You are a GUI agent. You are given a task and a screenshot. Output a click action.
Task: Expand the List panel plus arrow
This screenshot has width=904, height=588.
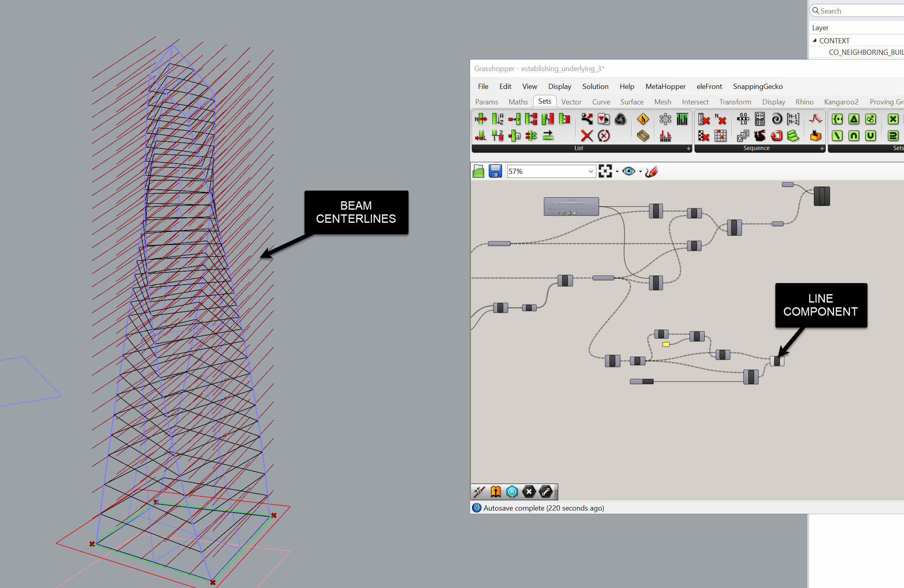(688, 148)
